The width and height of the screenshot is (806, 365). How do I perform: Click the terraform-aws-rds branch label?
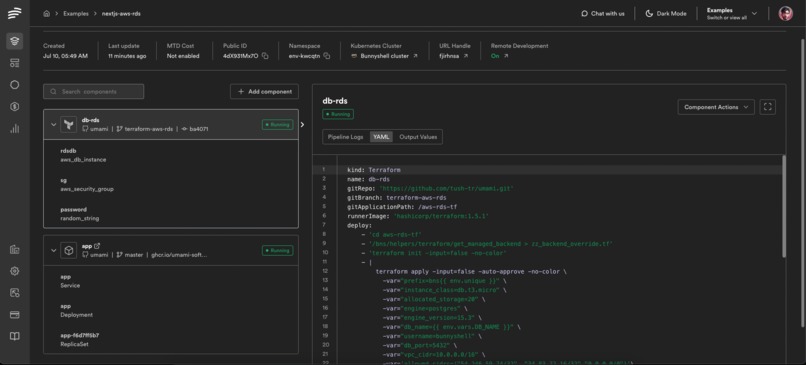pyautogui.click(x=144, y=129)
